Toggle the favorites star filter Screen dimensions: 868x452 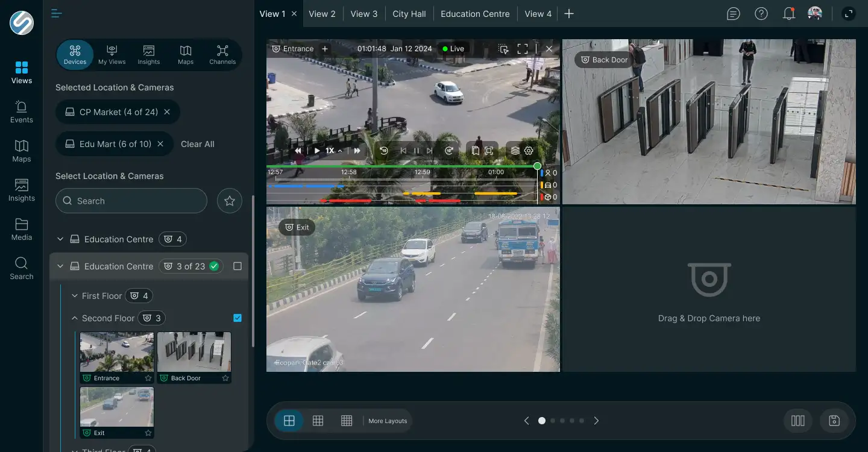click(x=230, y=201)
